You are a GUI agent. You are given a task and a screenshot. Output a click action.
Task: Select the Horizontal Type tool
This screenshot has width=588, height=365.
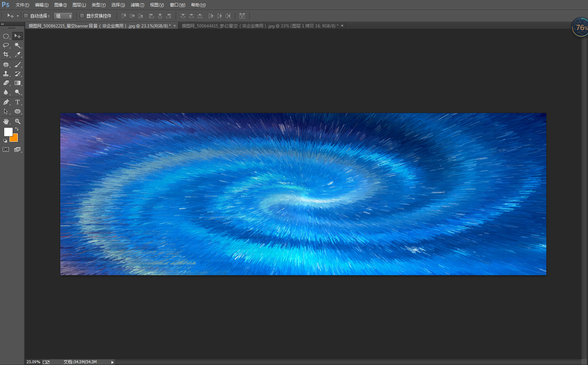(18, 102)
